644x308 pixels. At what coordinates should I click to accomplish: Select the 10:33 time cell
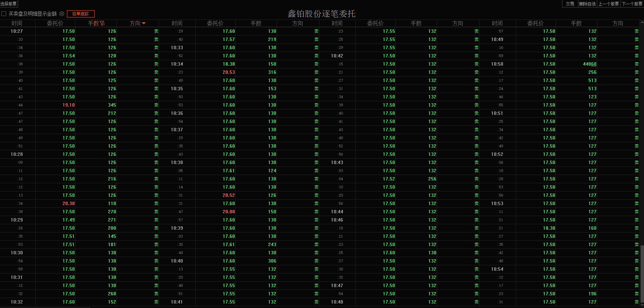point(177,48)
